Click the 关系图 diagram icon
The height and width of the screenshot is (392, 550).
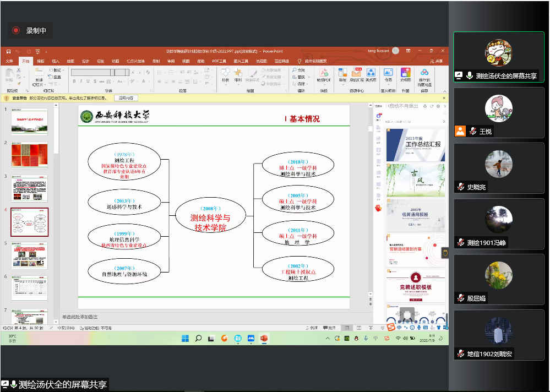[371, 73]
